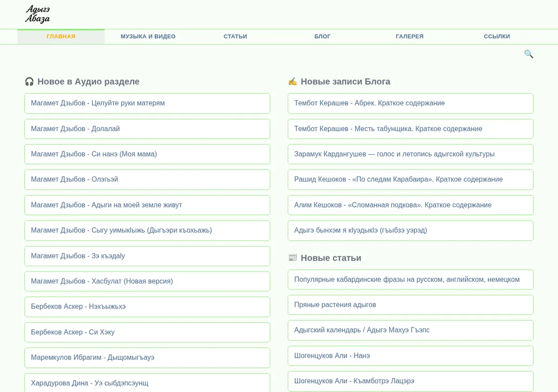
Task: Open Магамет Дзыбов - Целуйте руки матерям
Action: 147,104
